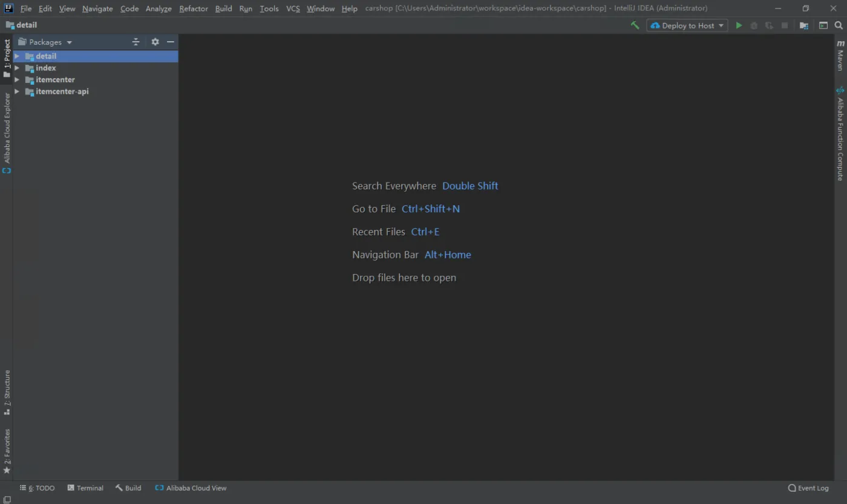Open the Window menu

click(321, 8)
